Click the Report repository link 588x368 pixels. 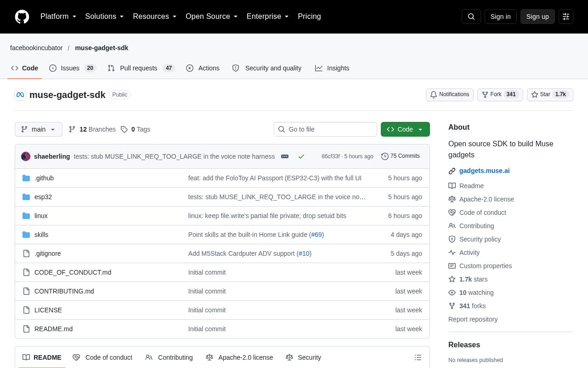pos(473,319)
